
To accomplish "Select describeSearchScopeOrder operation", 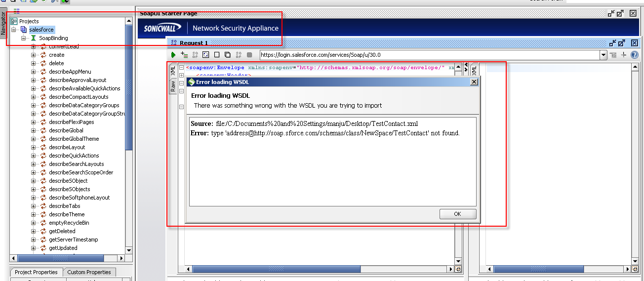I will pos(81,172).
